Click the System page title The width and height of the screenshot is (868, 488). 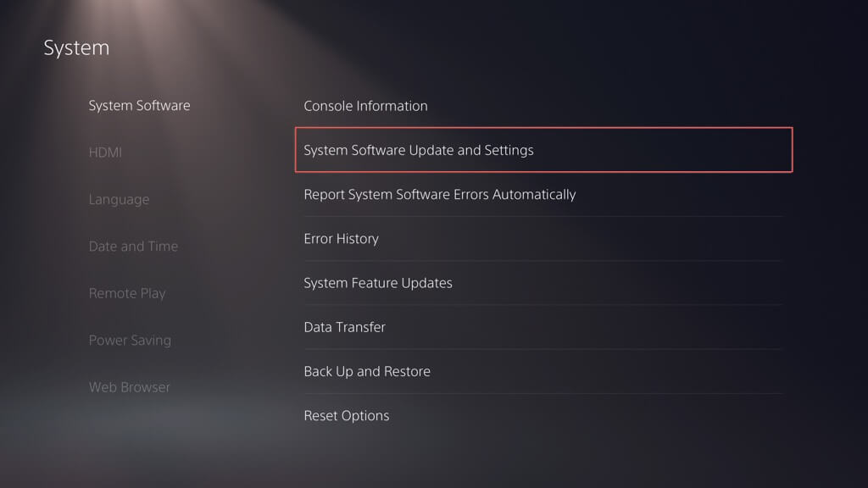click(76, 47)
